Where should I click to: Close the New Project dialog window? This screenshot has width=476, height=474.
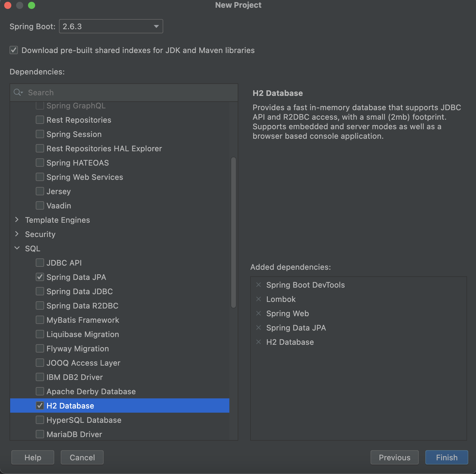click(7, 5)
